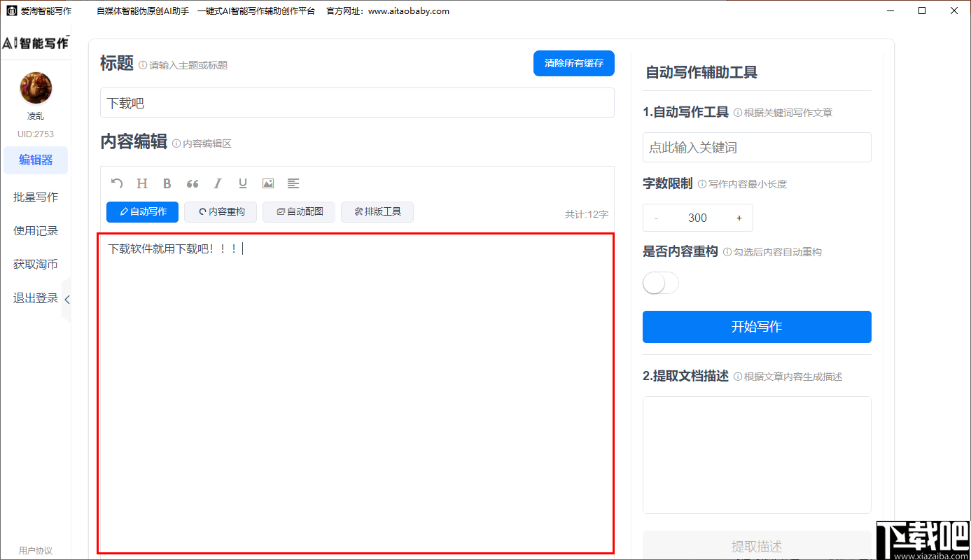Open 使用记录 in the sidebar
The height and width of the screenshot is (560, 971).
click(x=36, y=230)
